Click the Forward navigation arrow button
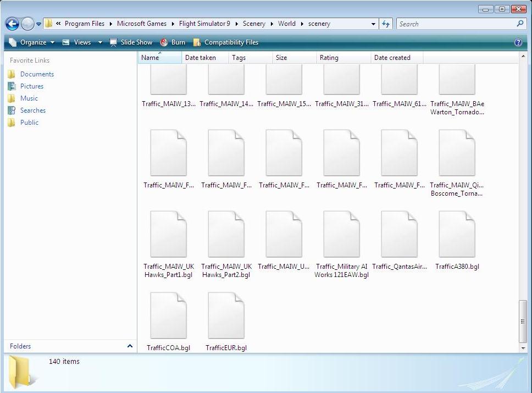The image size is (532, 393). (27, 24)
